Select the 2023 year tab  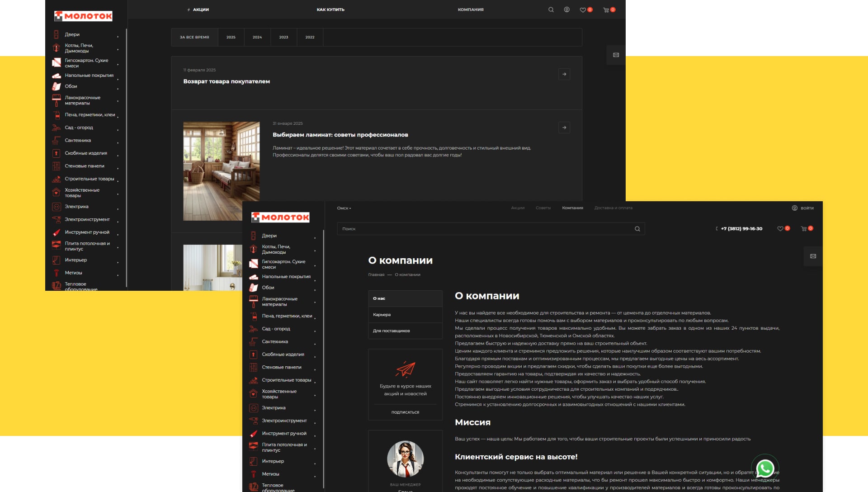pos(283,37)
